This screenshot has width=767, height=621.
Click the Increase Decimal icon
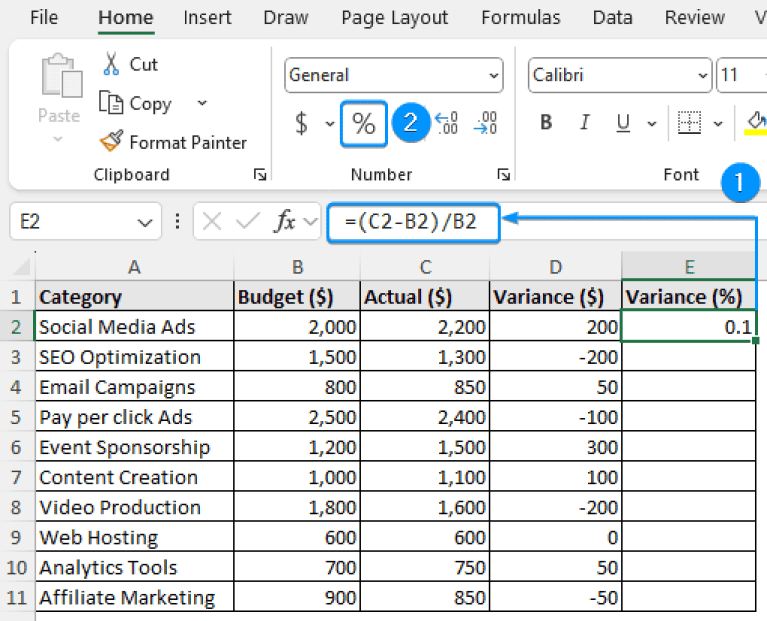pyautogui.click(x=447, y=123)
